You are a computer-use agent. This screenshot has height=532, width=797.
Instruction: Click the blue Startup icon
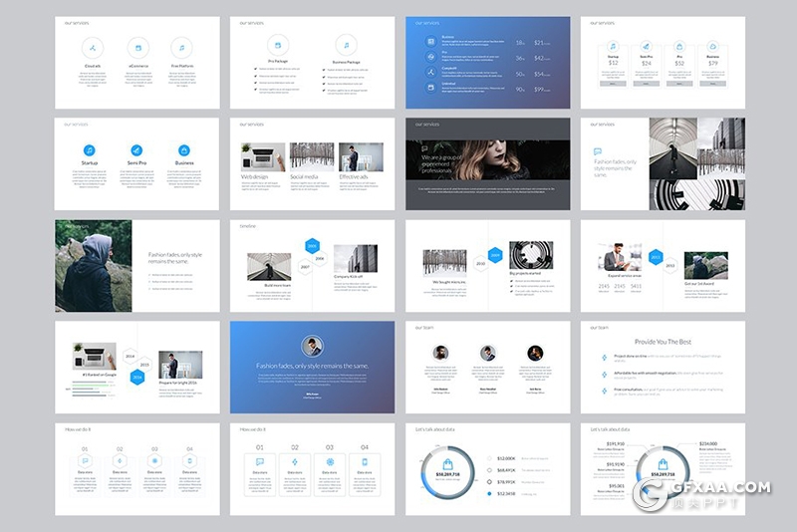(90, 150)
